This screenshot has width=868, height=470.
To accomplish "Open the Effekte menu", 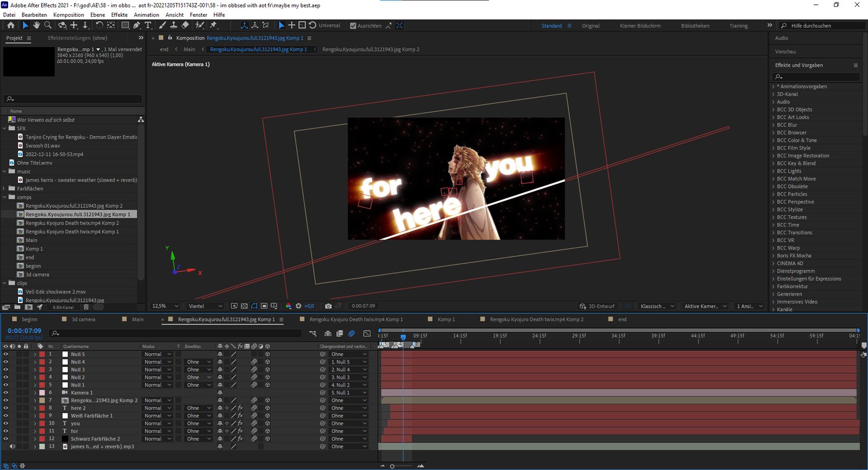I will [119, 14].
